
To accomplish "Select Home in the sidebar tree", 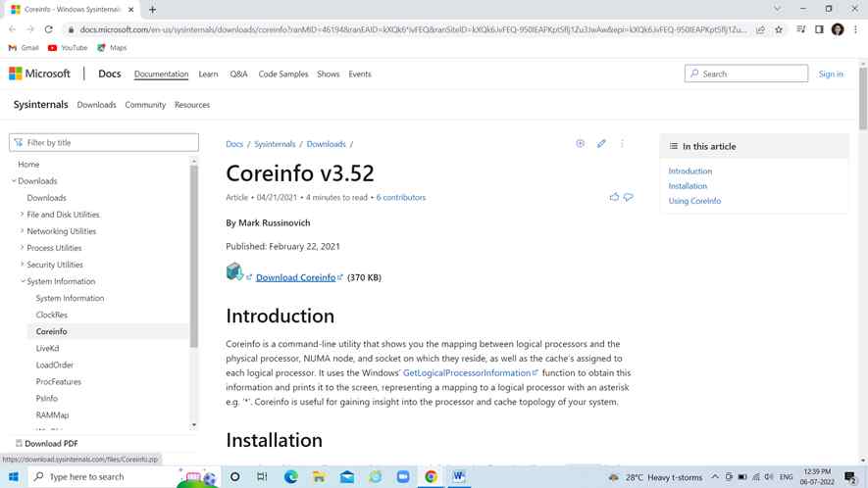I will [28, 165].
